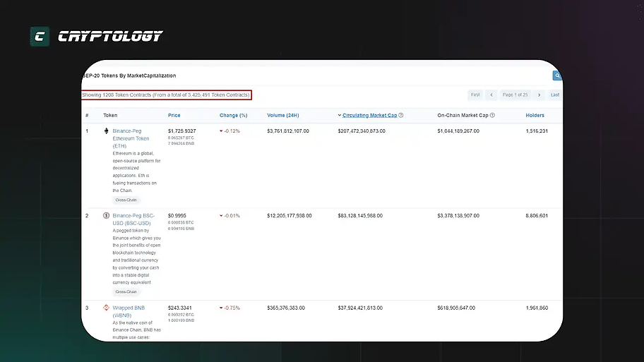Screen dimensions: 644x362
Task: Click holders count 1,961,860
Action: (x=537, y=308)
